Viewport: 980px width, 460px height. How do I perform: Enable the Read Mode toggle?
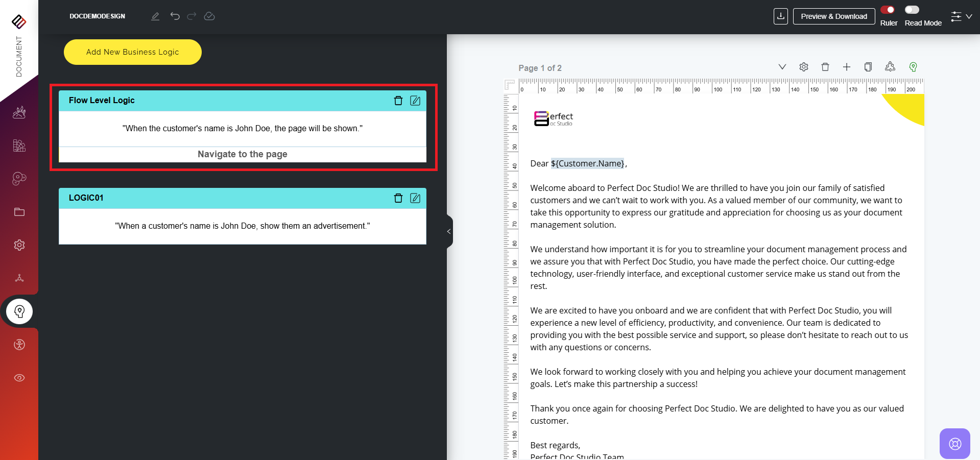click(912, 10)
